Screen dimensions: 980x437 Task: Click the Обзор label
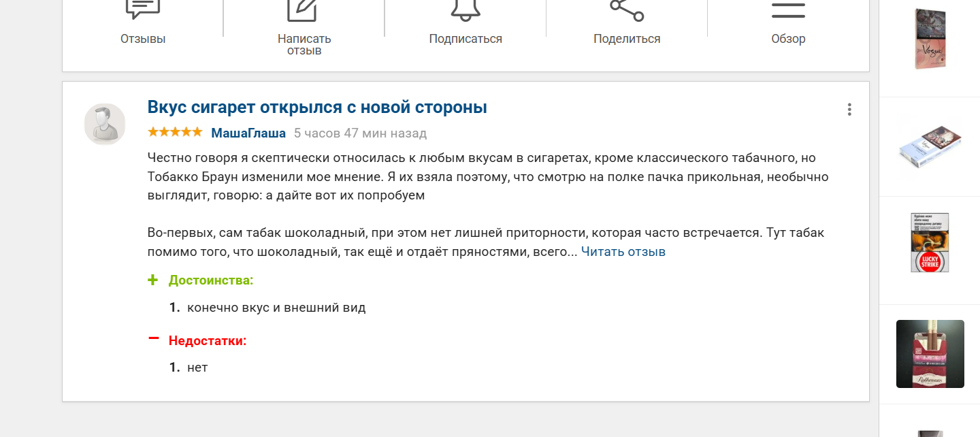[x=788, y=39]
